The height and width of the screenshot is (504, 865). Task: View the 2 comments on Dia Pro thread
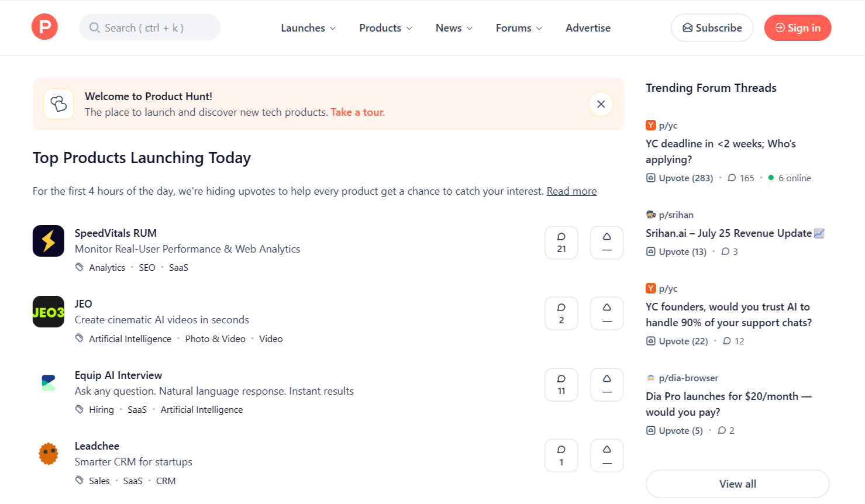[726, 431]
